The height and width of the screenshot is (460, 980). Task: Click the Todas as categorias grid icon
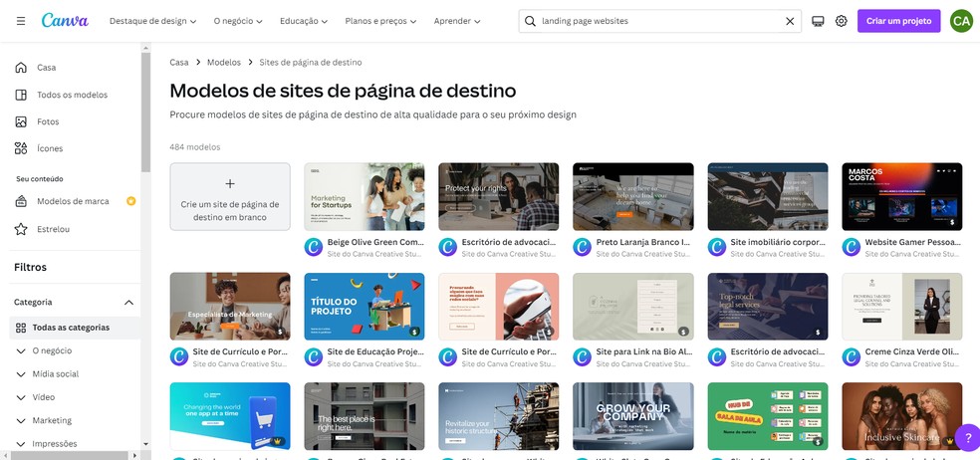[21, 328]
